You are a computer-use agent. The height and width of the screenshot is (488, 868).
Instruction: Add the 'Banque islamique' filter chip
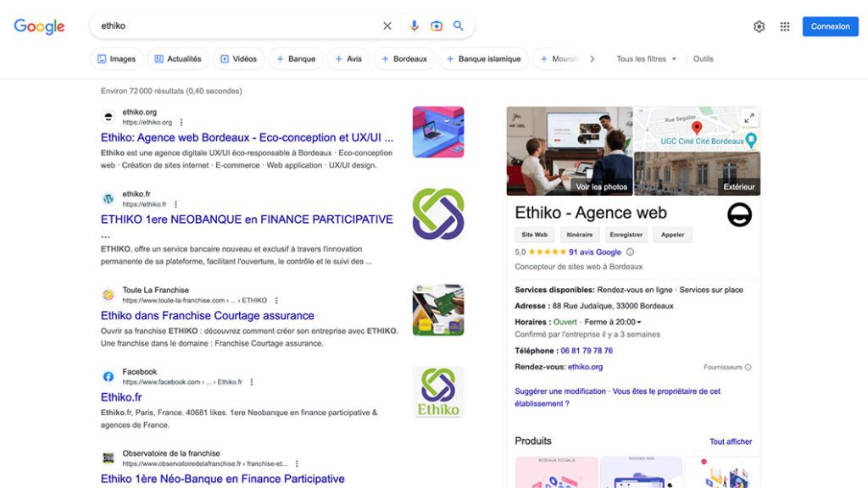click(x=483, y=59)
